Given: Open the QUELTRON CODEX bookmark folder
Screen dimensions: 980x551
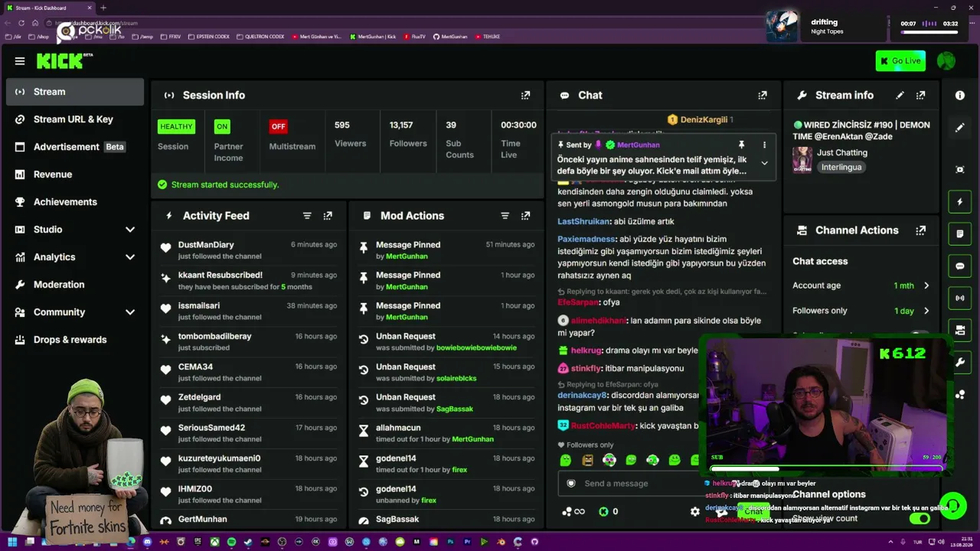Looking at the screenshot, I should (260, 37).
